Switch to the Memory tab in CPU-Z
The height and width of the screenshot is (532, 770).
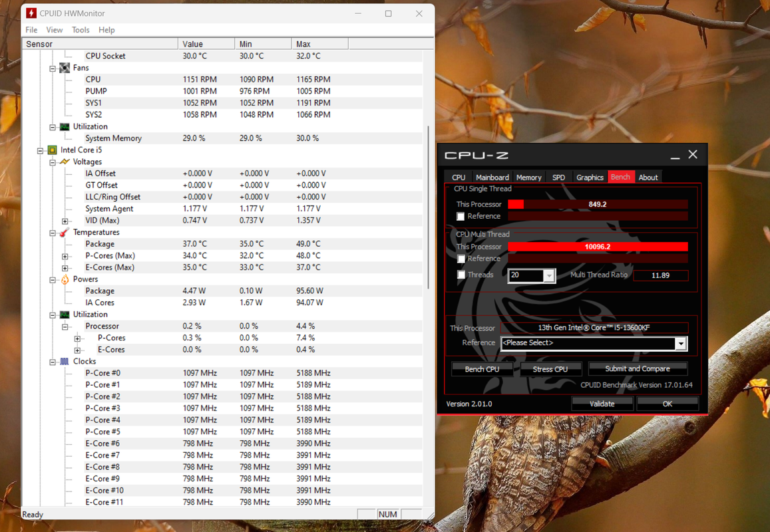(x=529, y=178)
